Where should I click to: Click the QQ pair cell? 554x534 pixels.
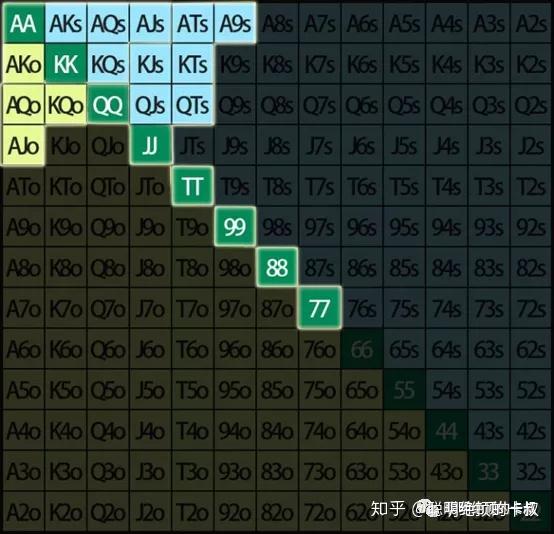coord(108,105)
